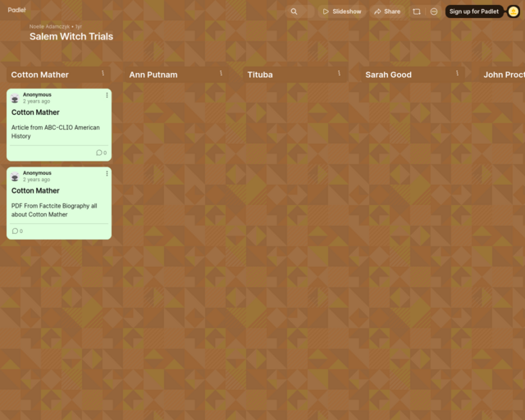Click Anonymous author name on ABC-CLIO post

click(37, 95)
